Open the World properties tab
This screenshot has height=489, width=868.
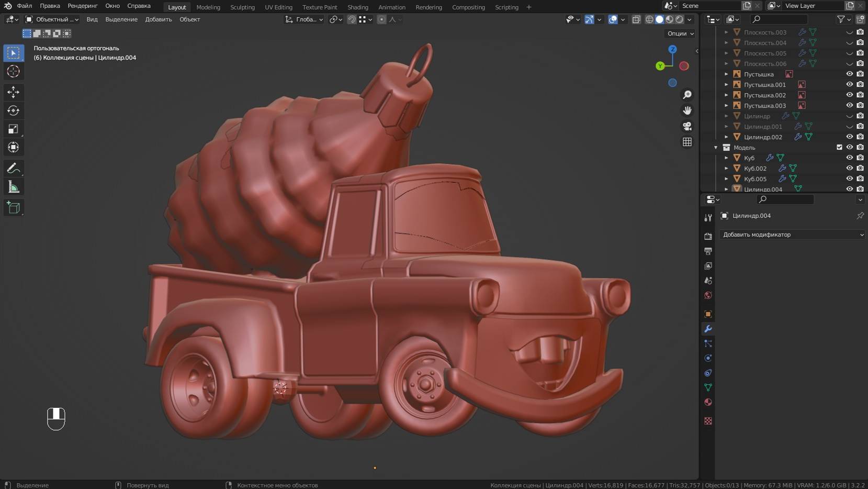708,295
